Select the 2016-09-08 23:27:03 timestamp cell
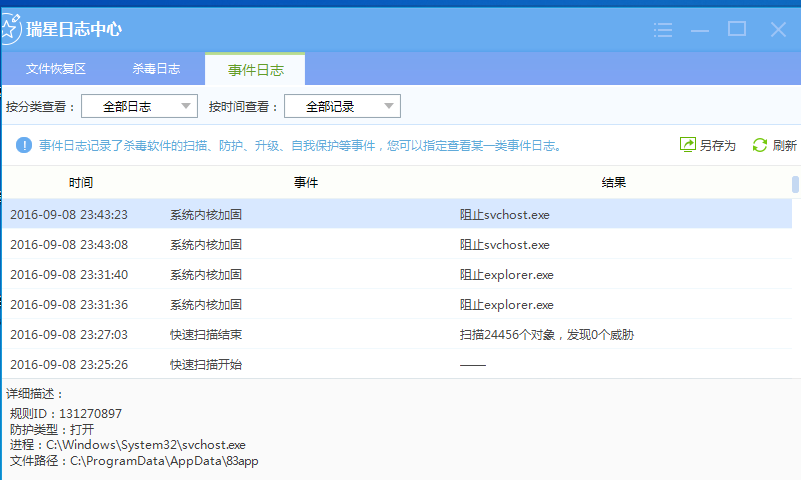This screenshot has height=480, width=801. [x=69, y=334]
